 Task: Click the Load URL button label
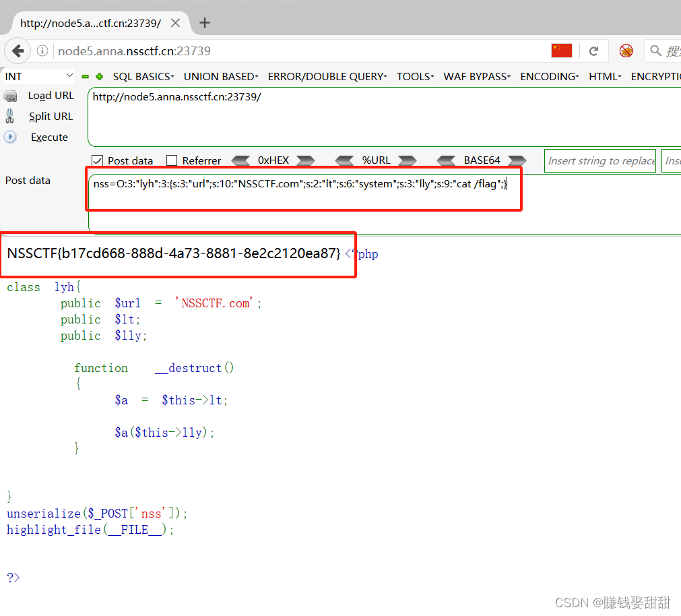tap(51, 96)
